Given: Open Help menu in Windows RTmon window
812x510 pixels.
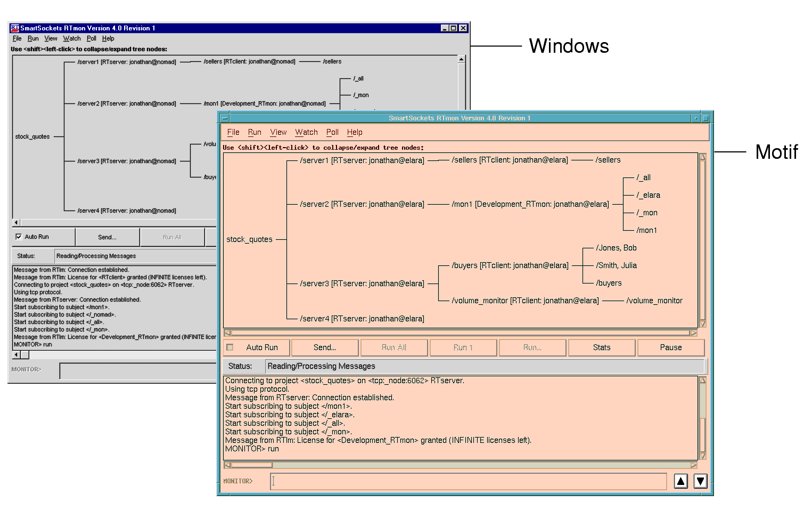Looking at the screenshot, I should point(108,38).
